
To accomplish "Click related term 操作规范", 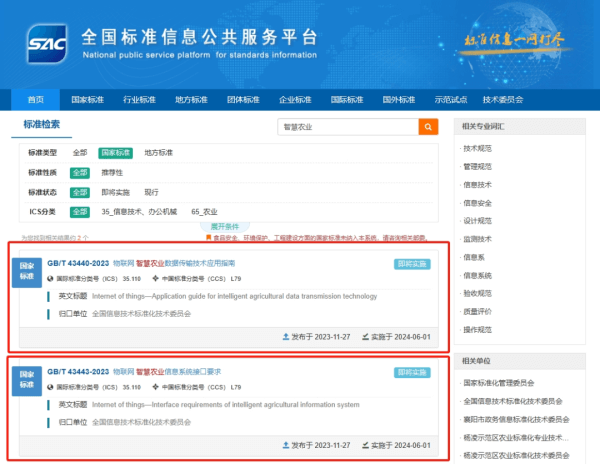I will [478, 329].
